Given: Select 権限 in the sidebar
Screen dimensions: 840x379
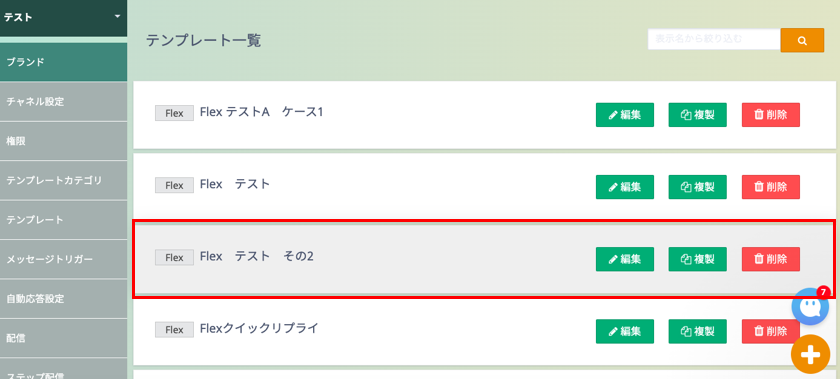Looking at the screenshot, I should 63,141.
